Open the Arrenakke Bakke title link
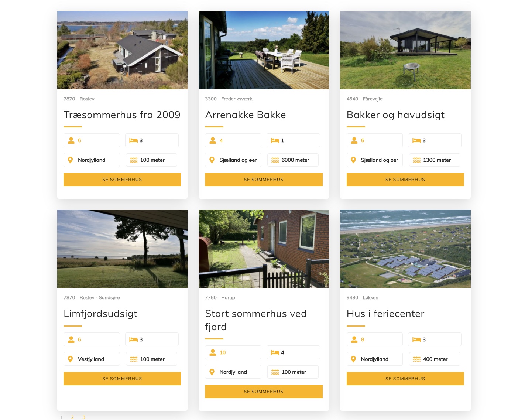Viewport: 518px width, 420px height. pyautogui.click(x=246, y=115)
